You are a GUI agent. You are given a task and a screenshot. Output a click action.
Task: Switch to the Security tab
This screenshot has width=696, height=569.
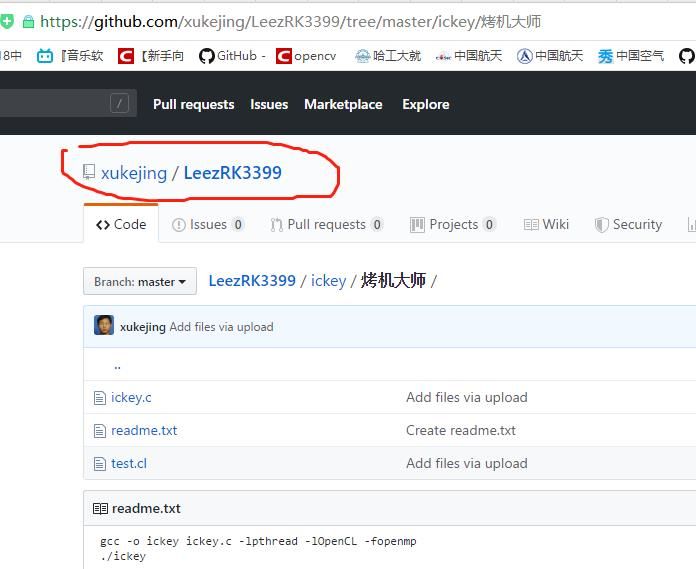[x=628, y=225]
